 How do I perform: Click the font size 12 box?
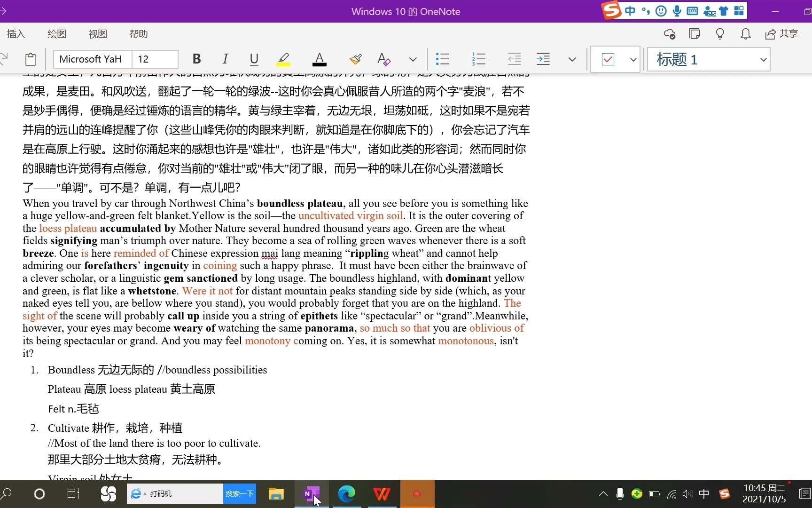point(155,59)
